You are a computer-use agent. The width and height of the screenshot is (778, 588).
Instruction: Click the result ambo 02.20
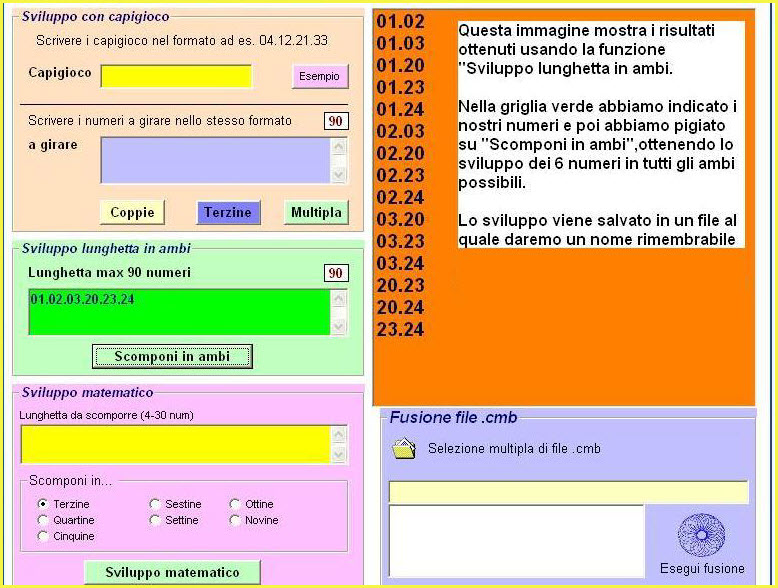click(x=400, y=153)
